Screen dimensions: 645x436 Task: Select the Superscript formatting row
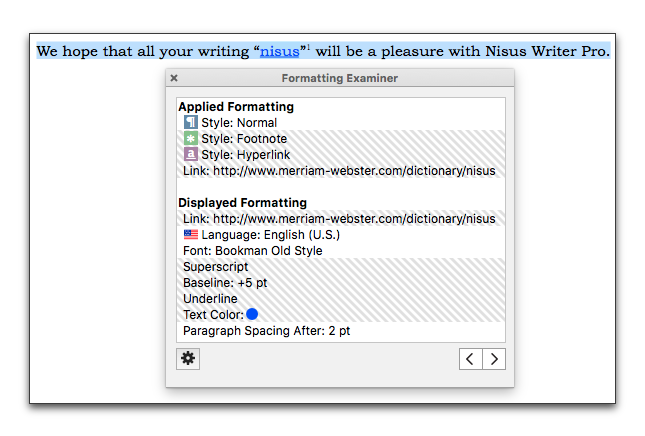coord(341,267)
